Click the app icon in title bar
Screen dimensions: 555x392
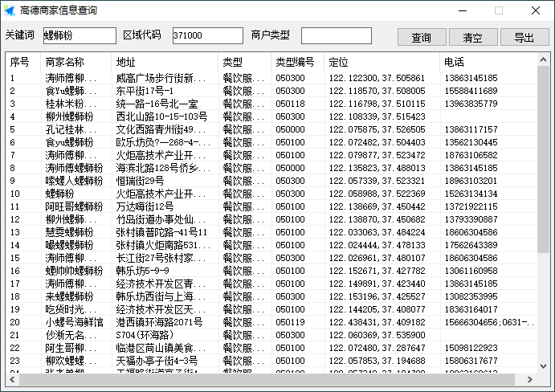tap(10, 10)
